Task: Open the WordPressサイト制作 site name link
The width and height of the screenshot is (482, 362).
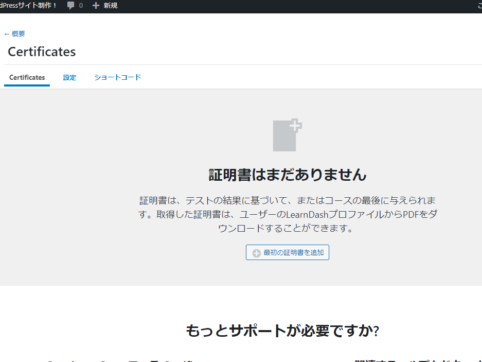Action: 28,5
